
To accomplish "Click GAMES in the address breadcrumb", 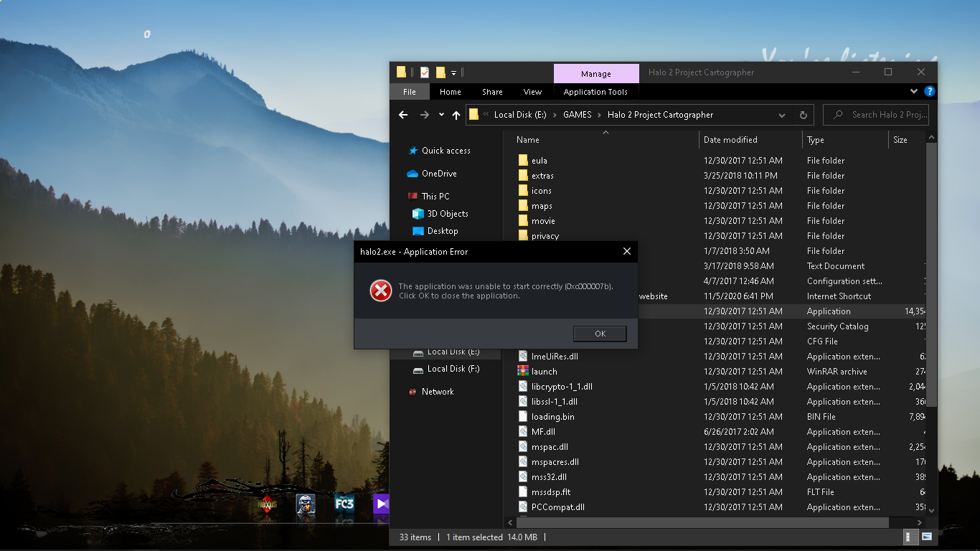I will point(578,115).
